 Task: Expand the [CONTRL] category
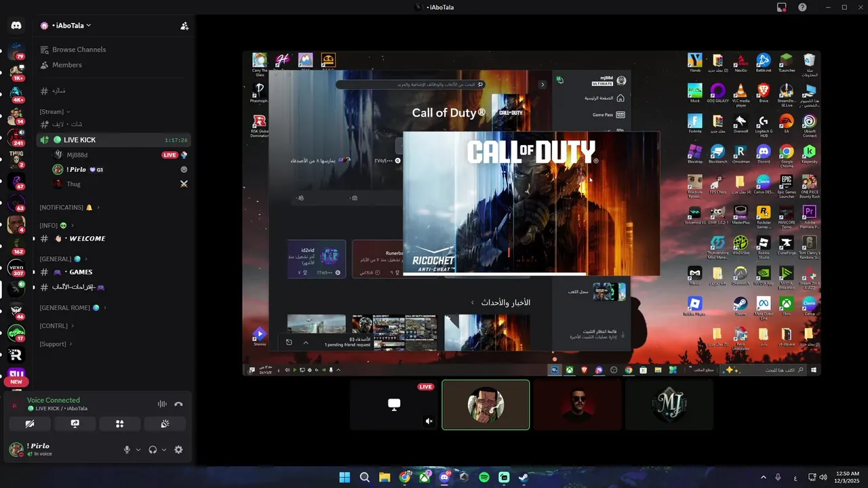point(57,326)
